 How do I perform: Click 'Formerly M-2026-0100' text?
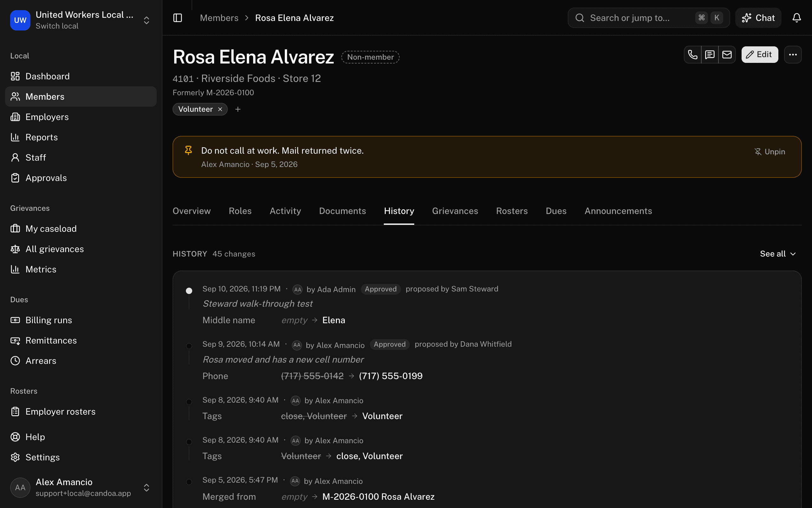click(213, 92)
